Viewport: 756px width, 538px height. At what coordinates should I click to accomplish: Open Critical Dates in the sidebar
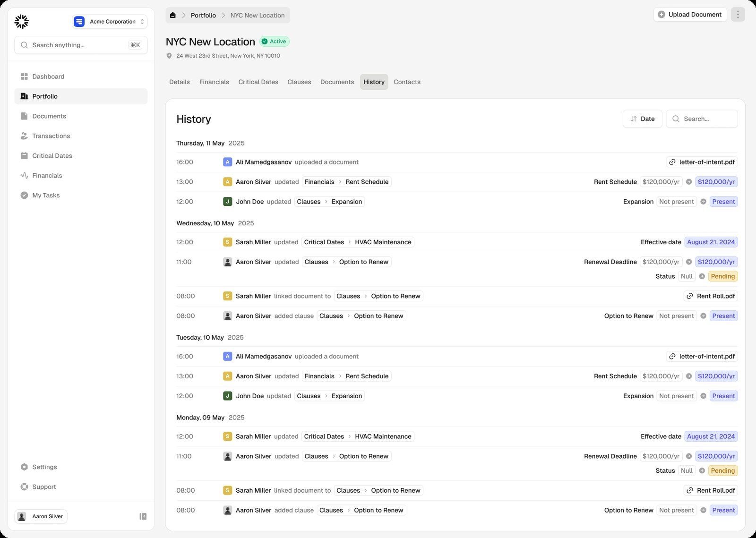(x=81, y=156)
